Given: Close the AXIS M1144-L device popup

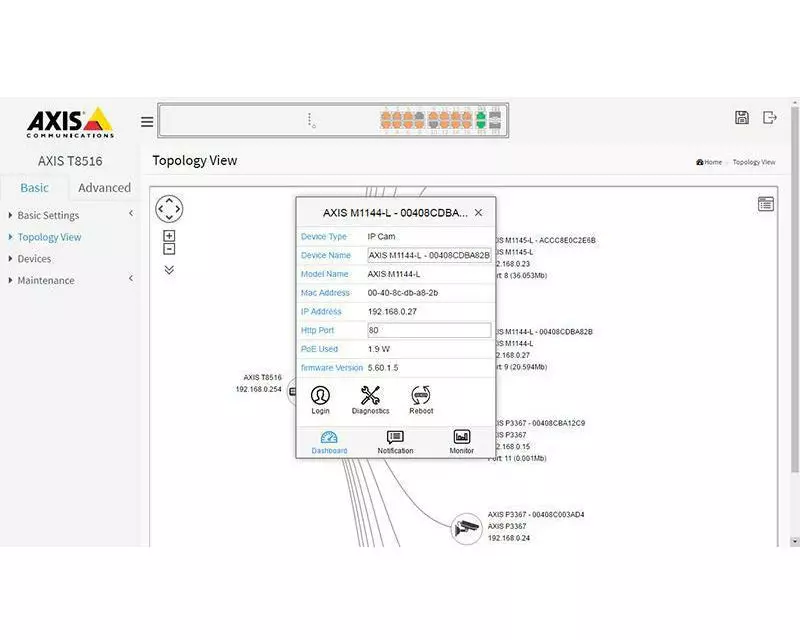Looking at the screenshot, I should click(478, 213).
